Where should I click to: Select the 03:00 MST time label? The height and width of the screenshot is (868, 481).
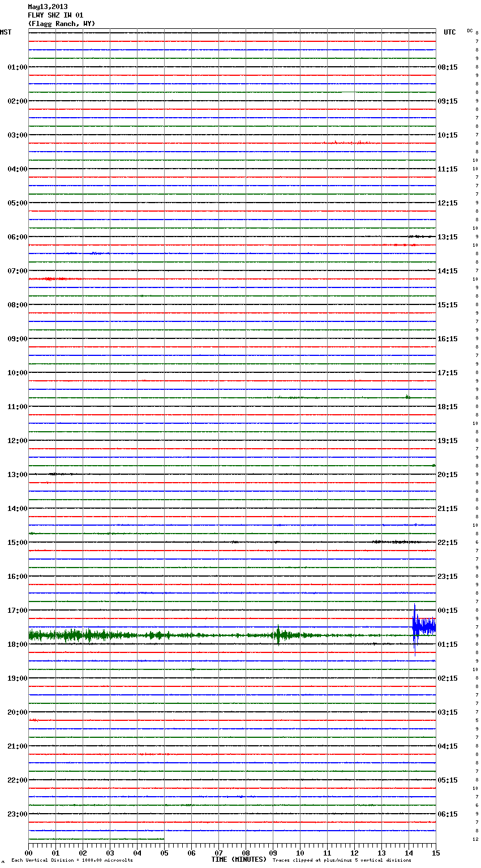pyautogui.click(x=18, y=135)
